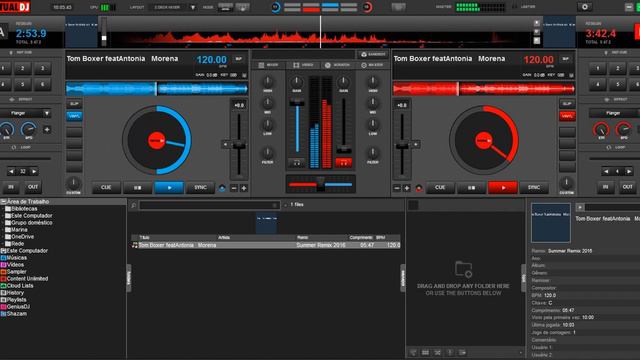Set loop IN point on right deck
This screenshot has width=640, height=360.
(605, 187)
